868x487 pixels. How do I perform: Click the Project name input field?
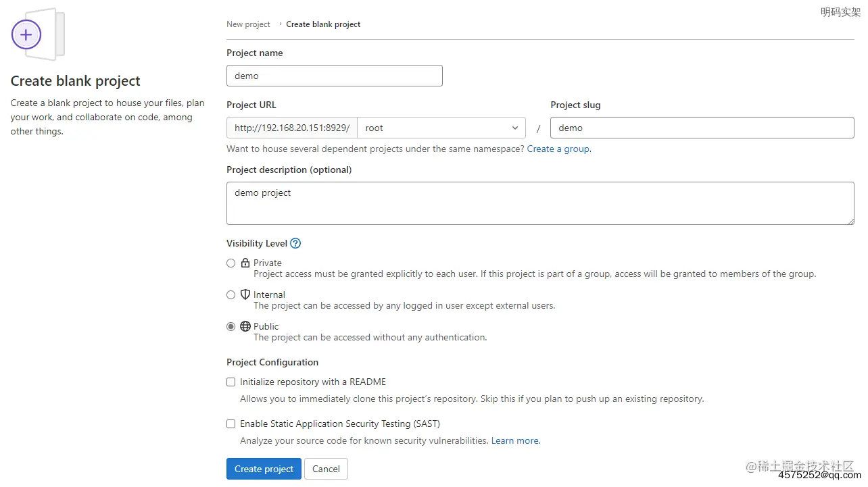pyautogui.click(x=335, y=76)
